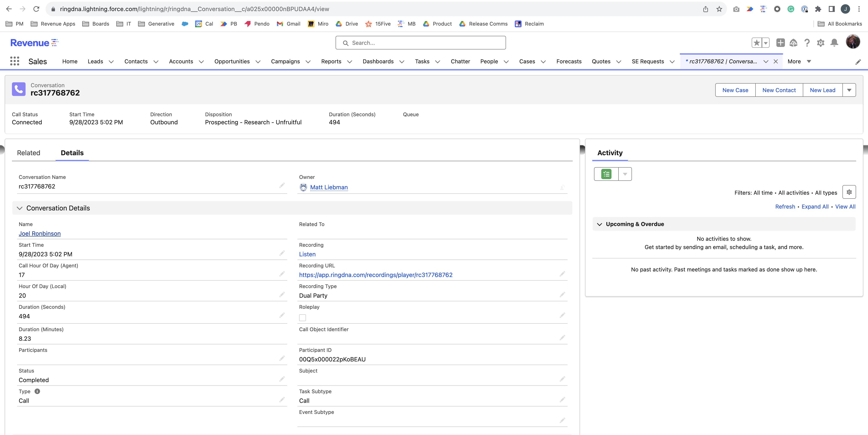Expand the Opportunities navigation dropdown arrow

click(x=258, y=62)
